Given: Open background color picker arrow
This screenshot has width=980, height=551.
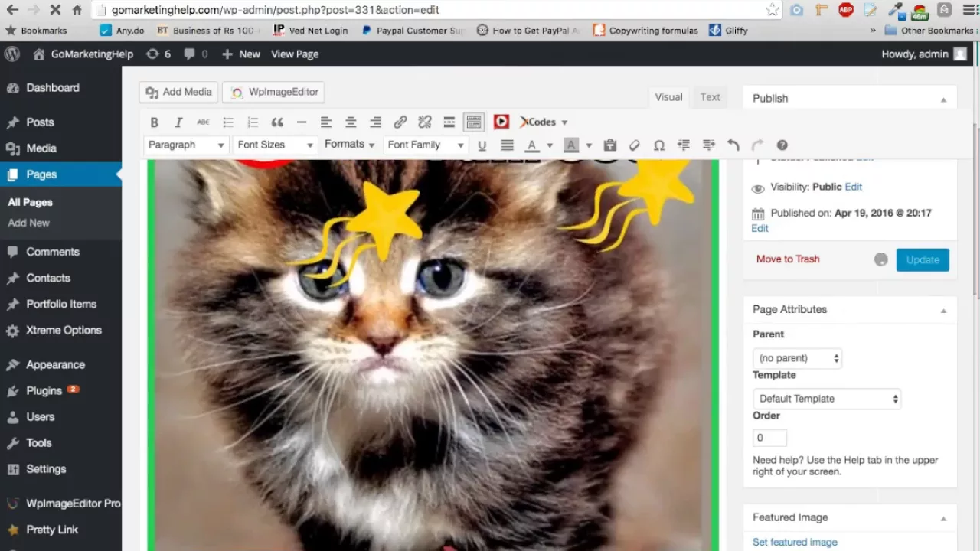Looking at the screenshot, I should (x=589, y=145).
